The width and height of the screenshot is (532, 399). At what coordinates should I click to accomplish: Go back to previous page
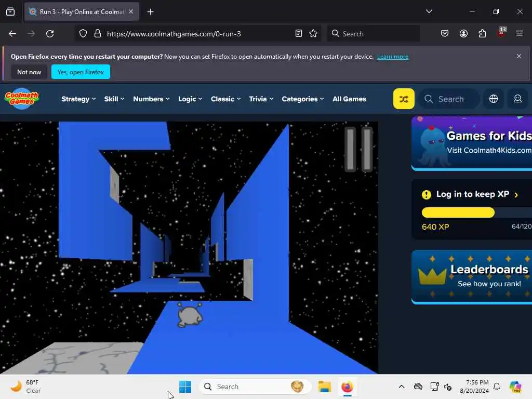point(12,34)
